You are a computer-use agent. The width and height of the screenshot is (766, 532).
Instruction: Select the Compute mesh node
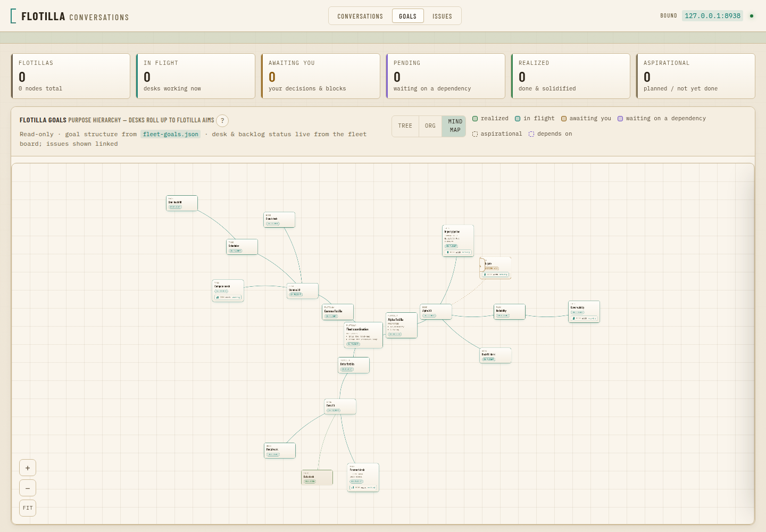click(228, 291)
